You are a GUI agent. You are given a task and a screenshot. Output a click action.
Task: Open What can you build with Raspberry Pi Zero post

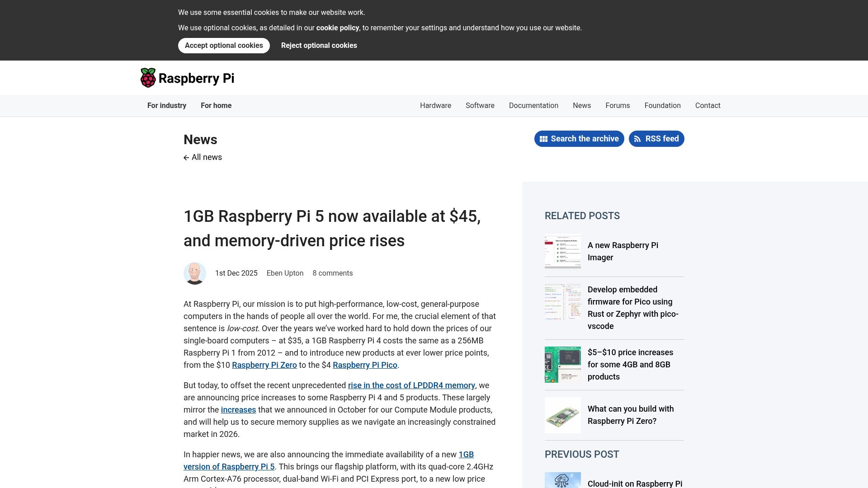pyautogui.click(x=631, y=415)
